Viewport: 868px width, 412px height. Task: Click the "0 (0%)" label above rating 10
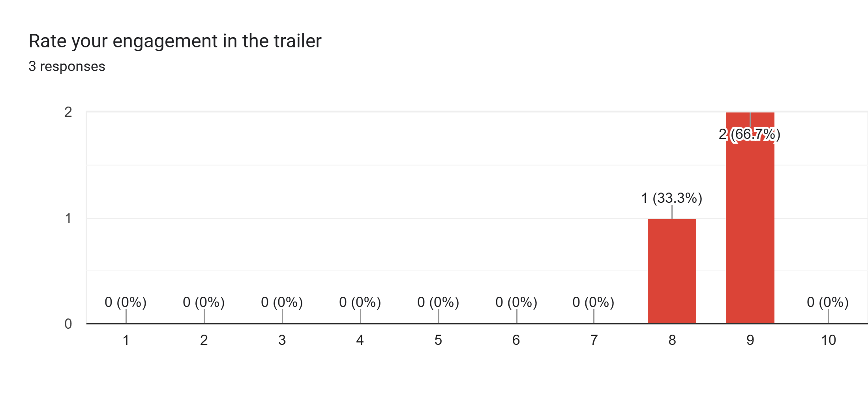828,302
